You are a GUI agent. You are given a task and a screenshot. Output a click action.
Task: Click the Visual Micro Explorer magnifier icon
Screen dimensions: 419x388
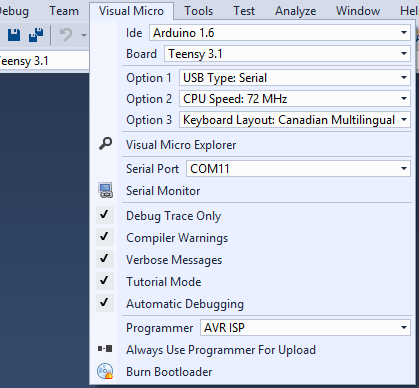pyautogui.click(x=106, y=144)
